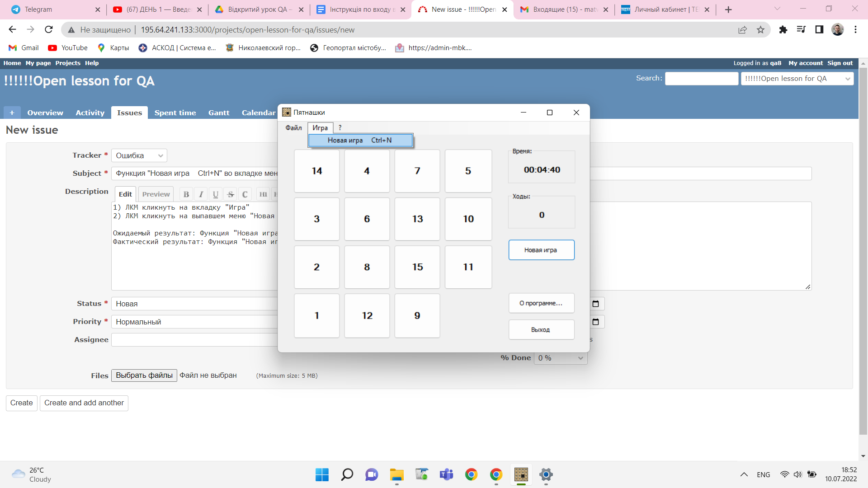Viewport: 868px width, 488px height.
Task: Click the inline code formatting icon
Action: 245,194
